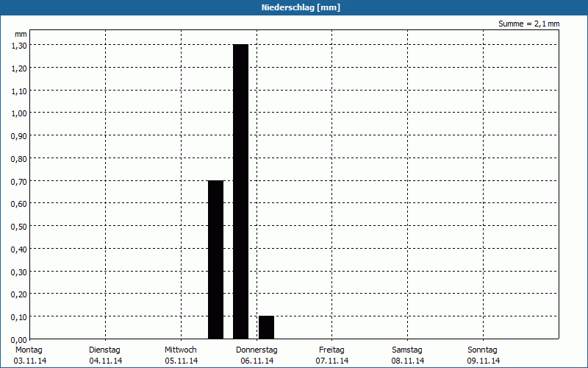Click the 1,20 y-axis value

(19, 68)
